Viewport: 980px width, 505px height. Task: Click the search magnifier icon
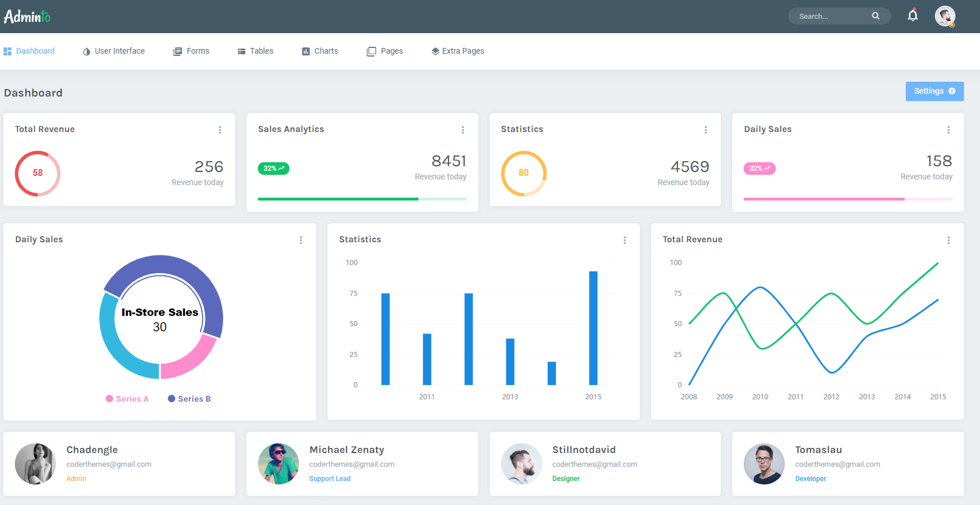tap(876, 16)
